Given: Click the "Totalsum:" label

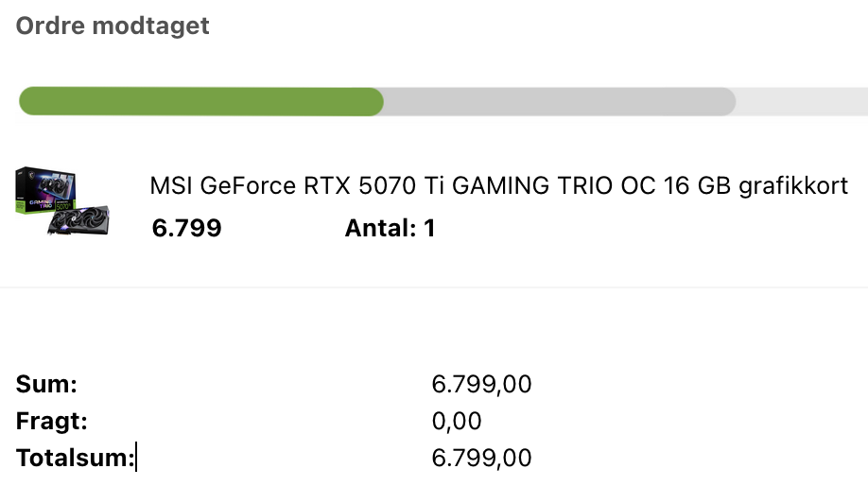Looking at the screenshot, I should pyautogui.click(x=75, y=459).
